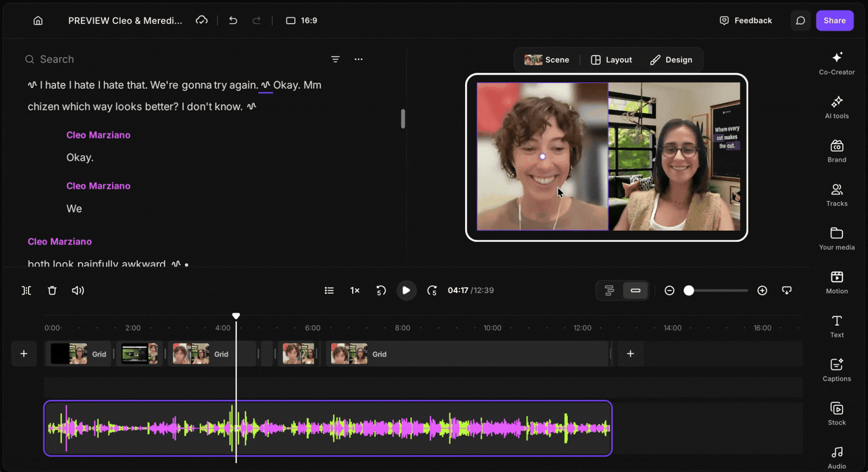Open the 16:9 aspect ratio selector
The image size is (868, 472).
click(301, 20)
